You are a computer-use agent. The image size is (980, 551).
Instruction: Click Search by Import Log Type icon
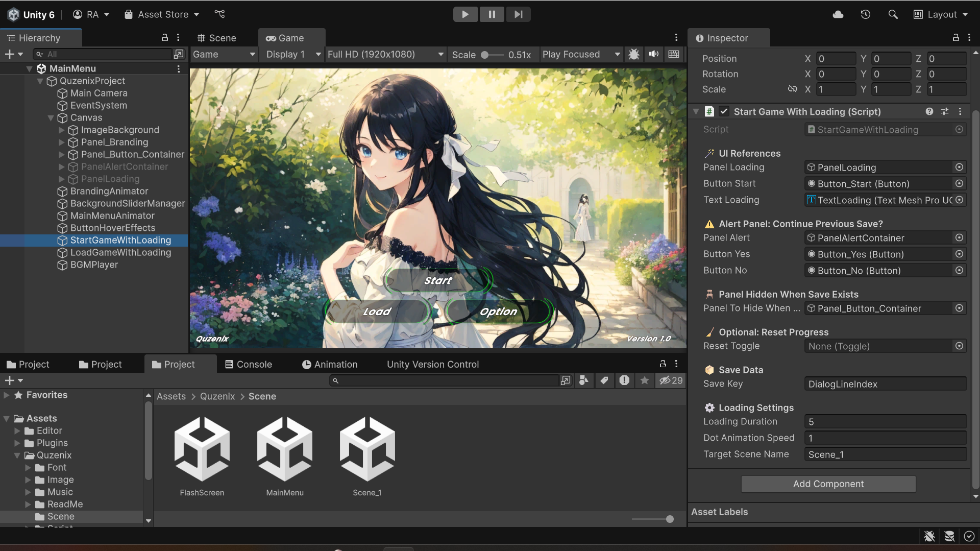(624, 380)
